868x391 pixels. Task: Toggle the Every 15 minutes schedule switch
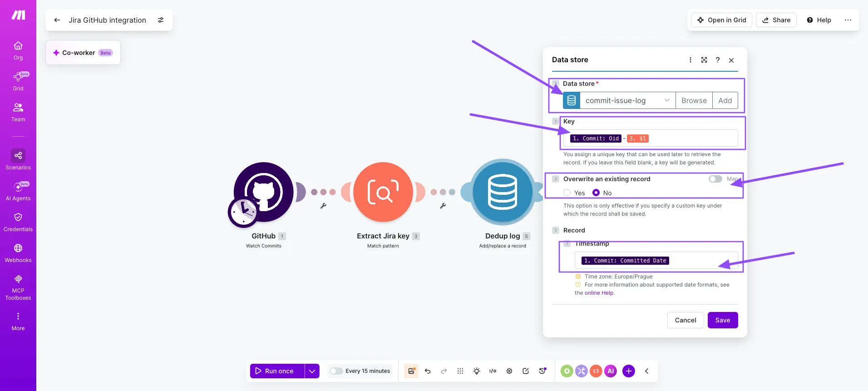(336, 371)
